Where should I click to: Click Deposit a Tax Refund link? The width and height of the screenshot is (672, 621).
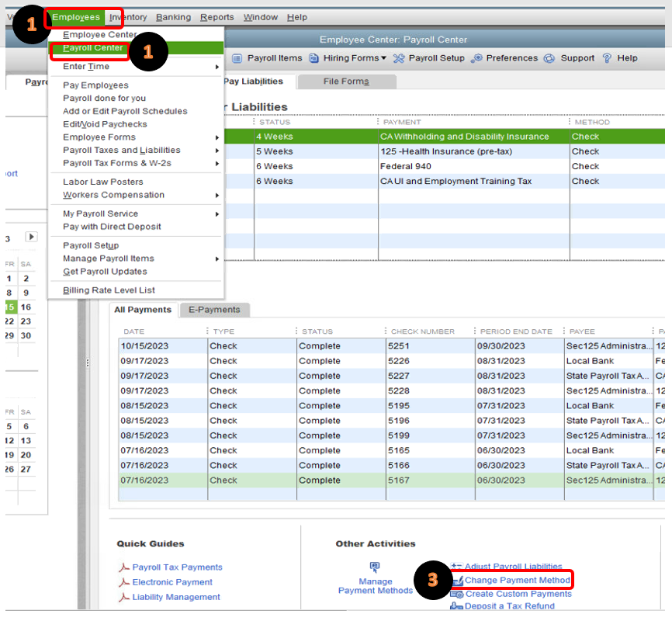pyautogui.click(x=510, y=606)
